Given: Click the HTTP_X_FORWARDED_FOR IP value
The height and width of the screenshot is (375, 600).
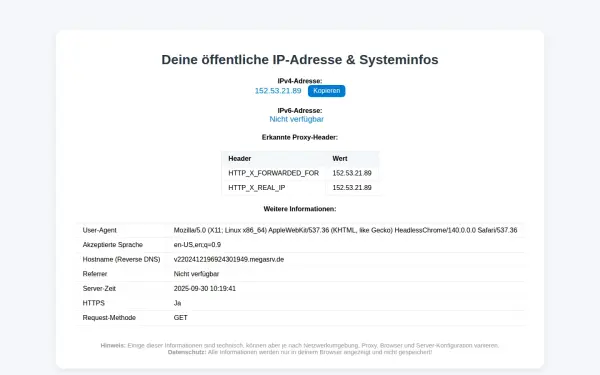Looking at the screenshot, I should point(352,173).
